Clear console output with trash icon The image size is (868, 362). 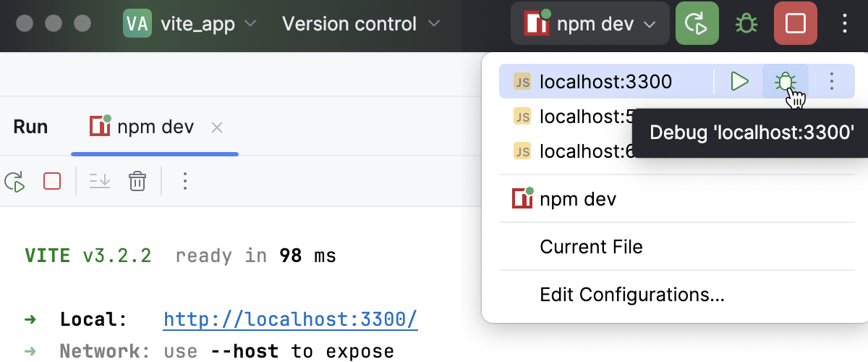[137, 181]
